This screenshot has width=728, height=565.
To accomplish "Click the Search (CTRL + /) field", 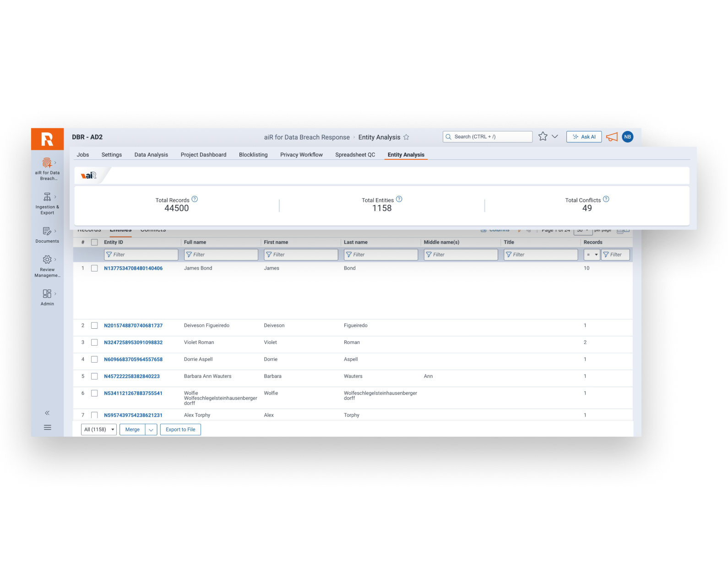I will pyautogui.click(x=488, y=137).
